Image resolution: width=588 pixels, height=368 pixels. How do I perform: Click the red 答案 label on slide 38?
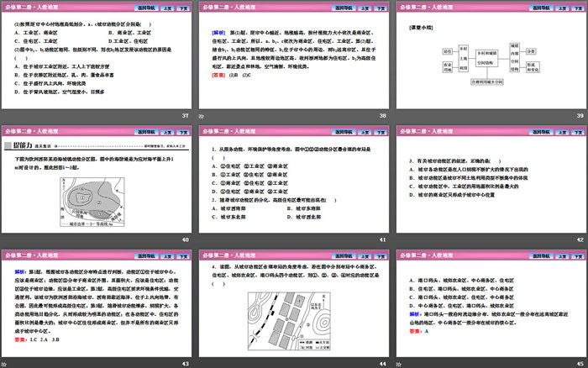coord(218,75)
